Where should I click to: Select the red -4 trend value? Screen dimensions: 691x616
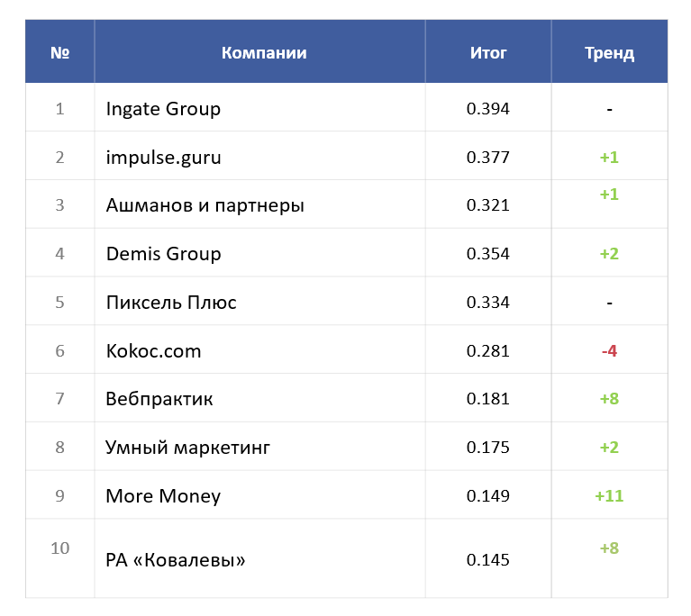pyautogui.click(x=609, y=350)
